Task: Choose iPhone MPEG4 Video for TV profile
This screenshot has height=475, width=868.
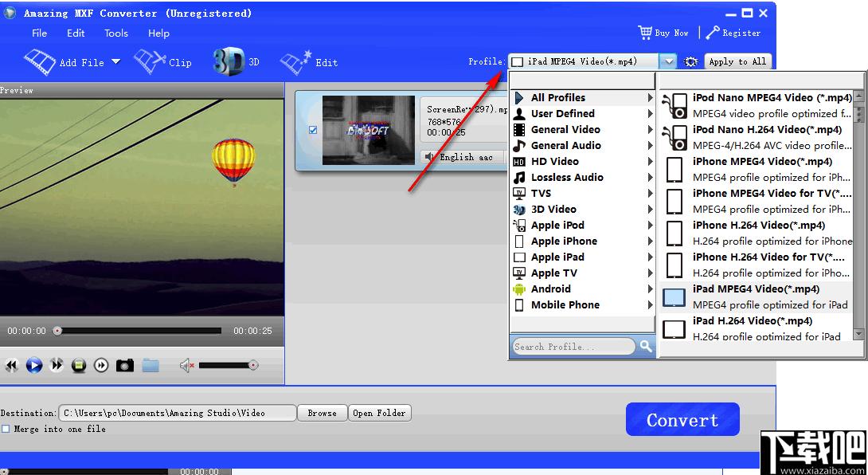Action: pos(757,202)
